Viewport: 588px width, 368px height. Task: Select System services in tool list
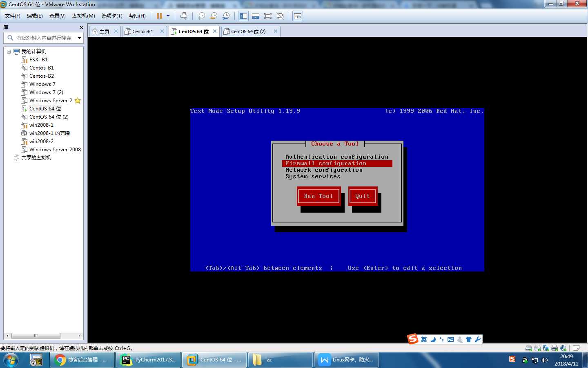[x=313, y=176]
